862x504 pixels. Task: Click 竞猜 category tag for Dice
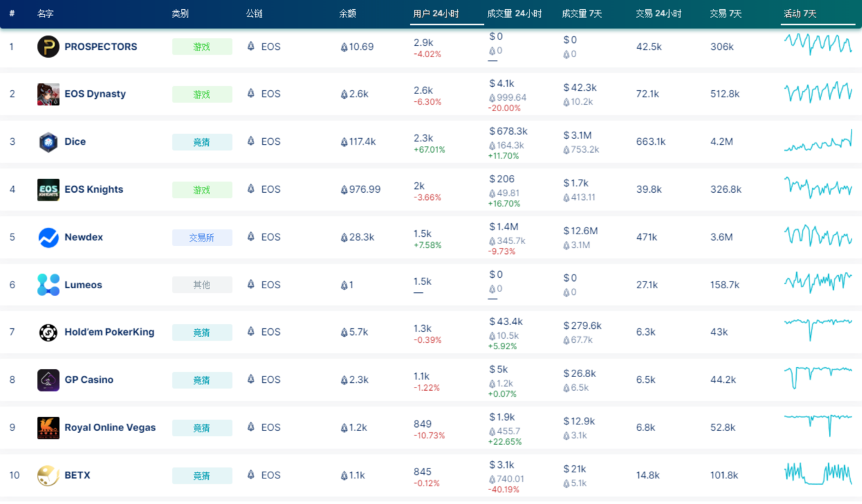point(202,142)
